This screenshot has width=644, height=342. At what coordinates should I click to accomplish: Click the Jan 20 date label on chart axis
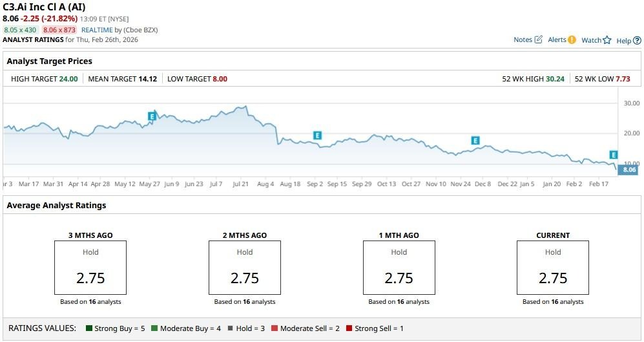tap(552, 184)
